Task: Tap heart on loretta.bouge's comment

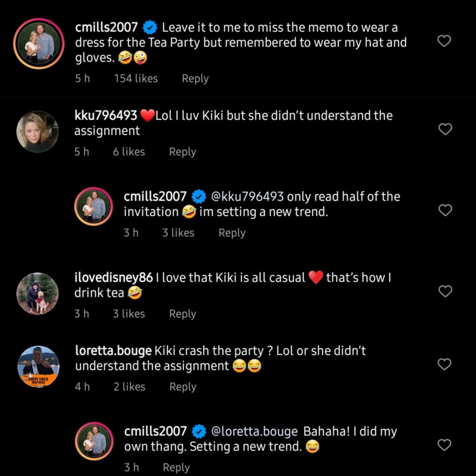Action: (445, 364)
